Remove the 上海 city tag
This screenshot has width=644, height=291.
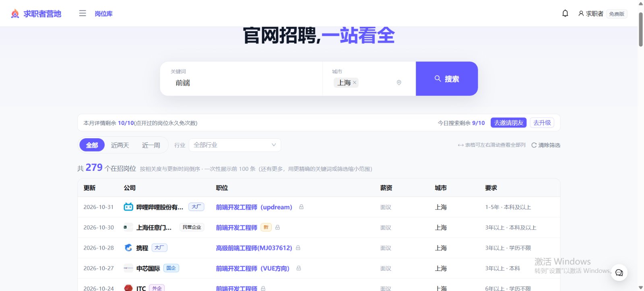pos(355,82)
